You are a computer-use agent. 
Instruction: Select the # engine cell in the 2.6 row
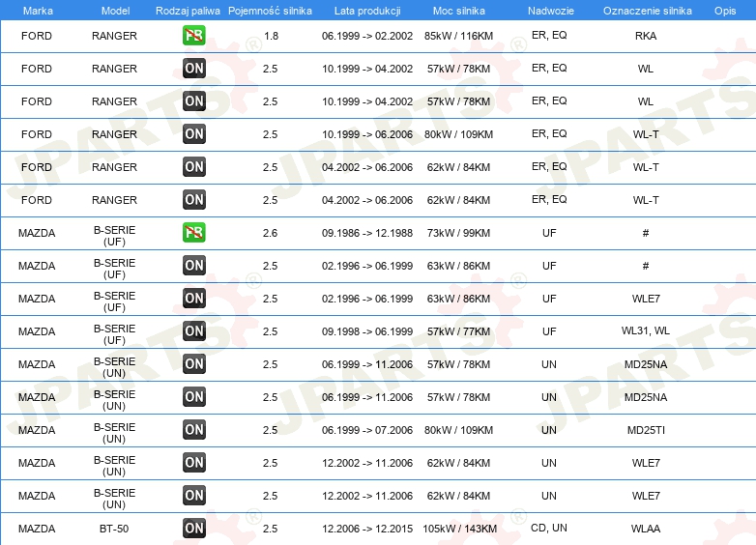pyautogui.click(x=646, y=233)
